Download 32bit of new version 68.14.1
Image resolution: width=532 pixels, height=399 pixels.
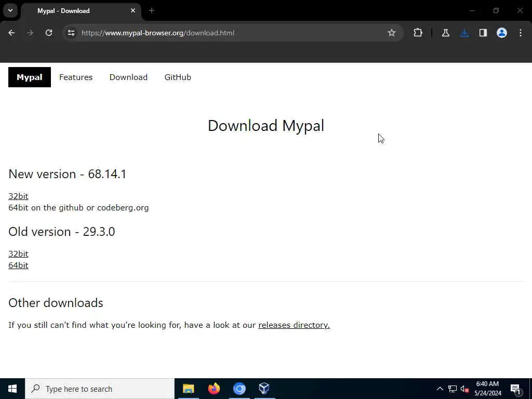[x=18, y=196]
